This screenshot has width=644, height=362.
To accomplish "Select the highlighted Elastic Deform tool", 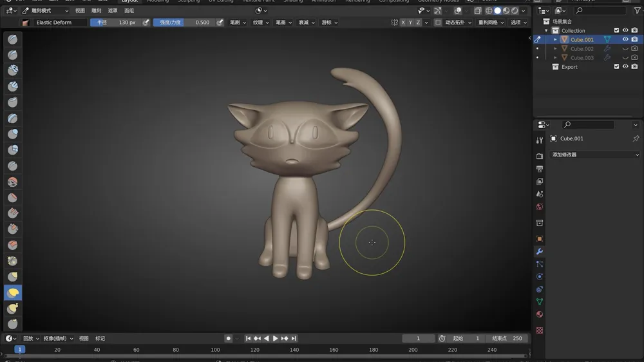I will pyautogui.click(x=13, y=292).
